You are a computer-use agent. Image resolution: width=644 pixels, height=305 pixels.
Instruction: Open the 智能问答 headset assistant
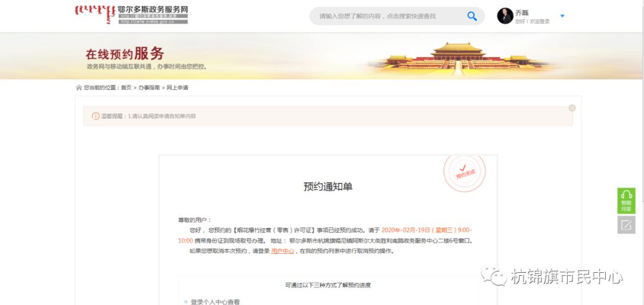point(626,201)
